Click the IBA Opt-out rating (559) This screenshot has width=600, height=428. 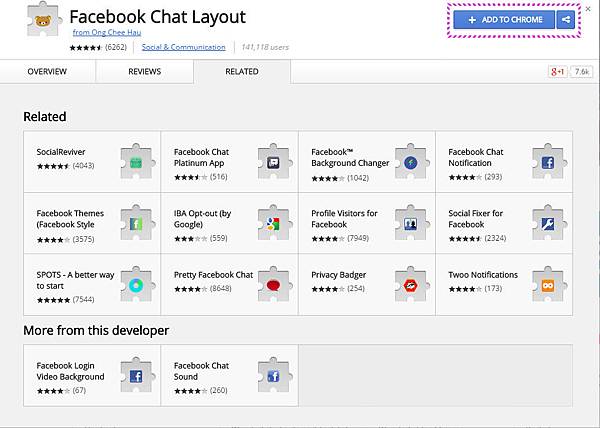[201, 239]
